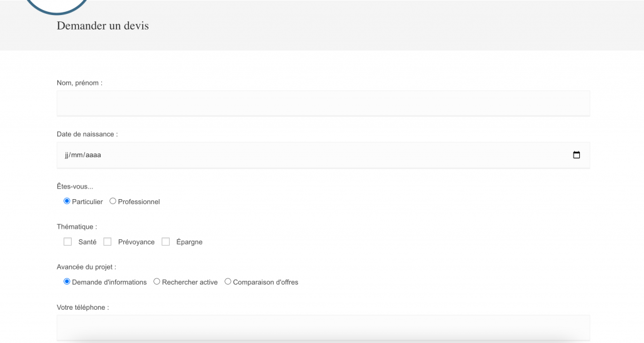This screenshot has height=343, width=644.
Task: Check the Santé checkbox
Action: click(x=68, y=242)
